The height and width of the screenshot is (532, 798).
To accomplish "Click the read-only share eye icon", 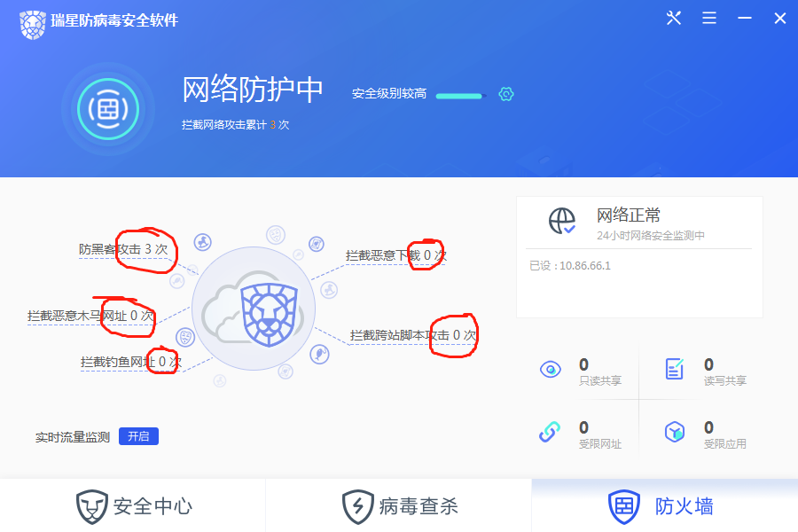I will pyautogui.click(x=550, y=369).
